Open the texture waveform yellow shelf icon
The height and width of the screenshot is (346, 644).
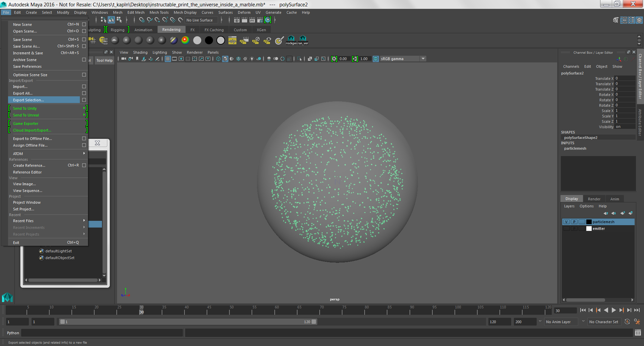[232, 41]
